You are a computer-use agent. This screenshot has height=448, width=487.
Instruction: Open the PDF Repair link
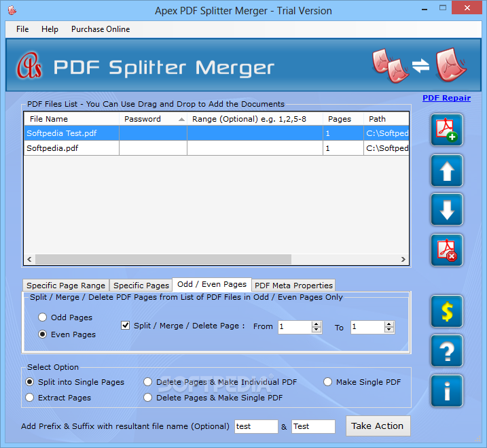(446, 98)
